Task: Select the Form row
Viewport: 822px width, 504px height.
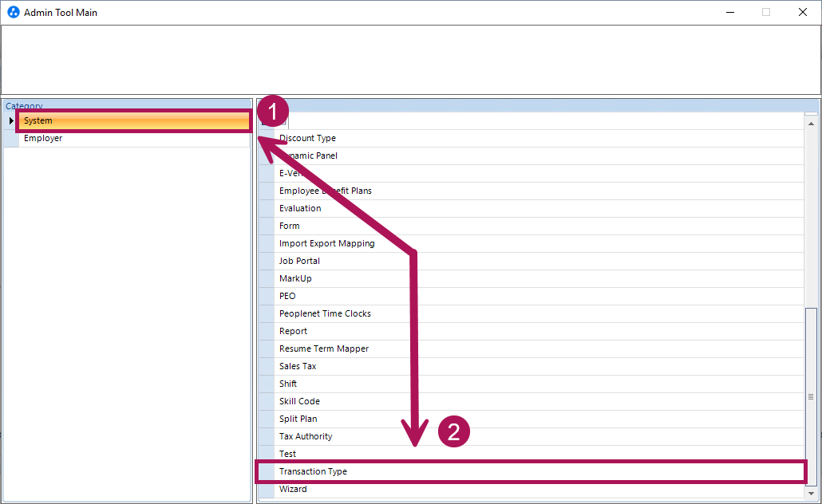Action: pos(539,226)
